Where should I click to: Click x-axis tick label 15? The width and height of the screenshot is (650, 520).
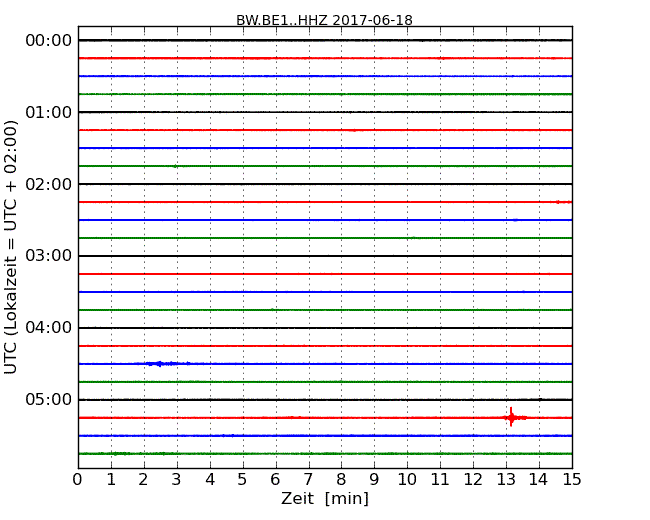click(572, 480)
